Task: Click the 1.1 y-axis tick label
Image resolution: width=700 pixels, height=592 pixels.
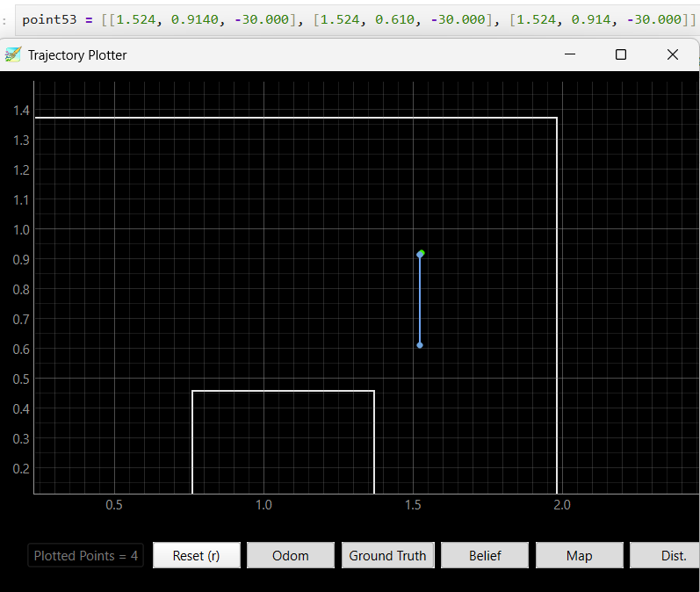Action: point(21,200)
